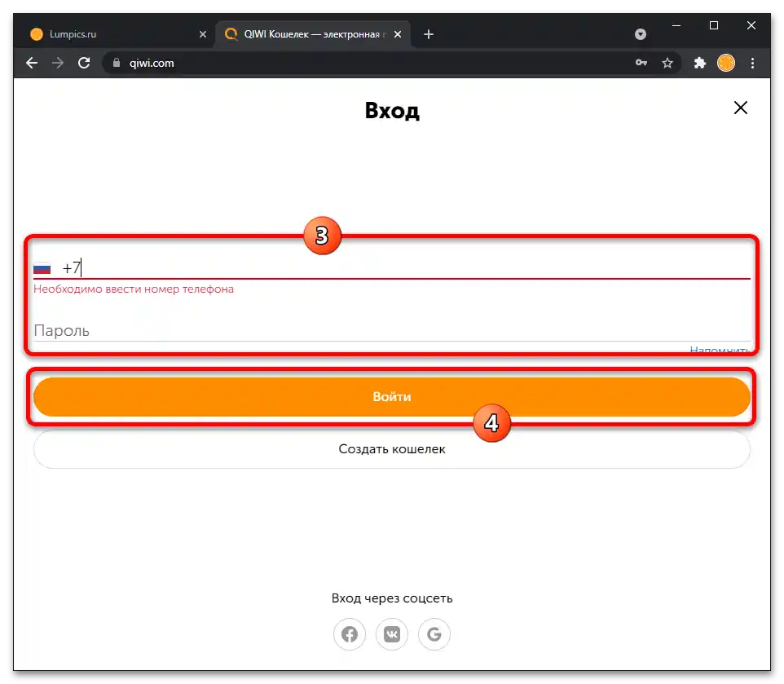Open the Russian flag country selector
784x684 pixels.
(42, 268)
